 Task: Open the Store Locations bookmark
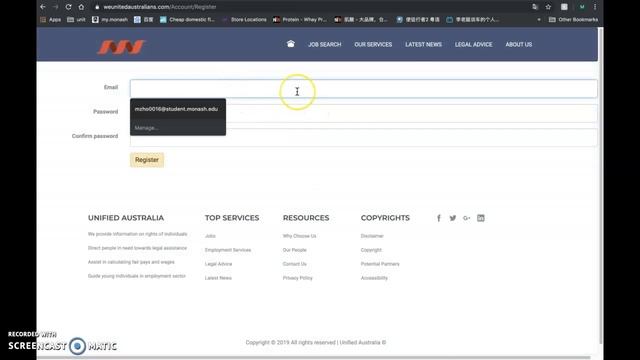[244, 20]
